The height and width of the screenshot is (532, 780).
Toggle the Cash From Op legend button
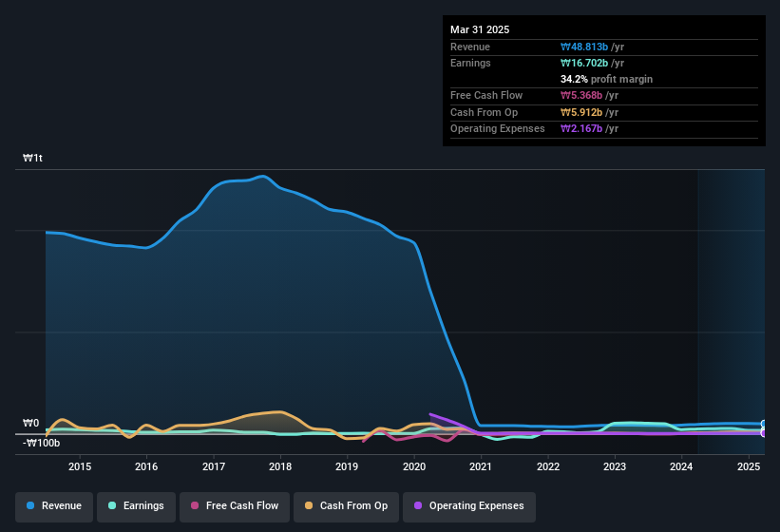click(346, 506)
